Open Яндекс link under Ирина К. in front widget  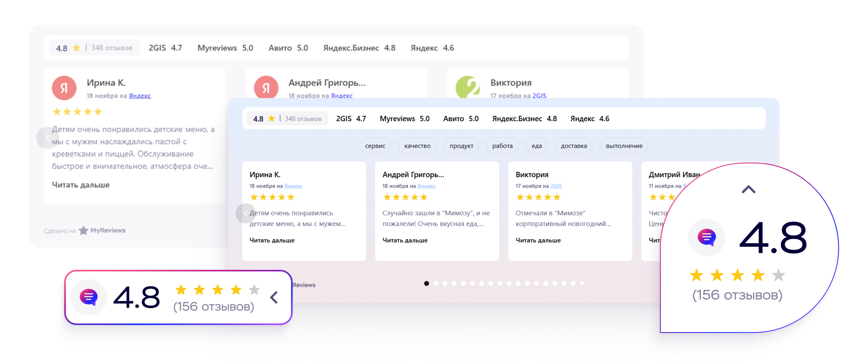(x=293, y=186)
